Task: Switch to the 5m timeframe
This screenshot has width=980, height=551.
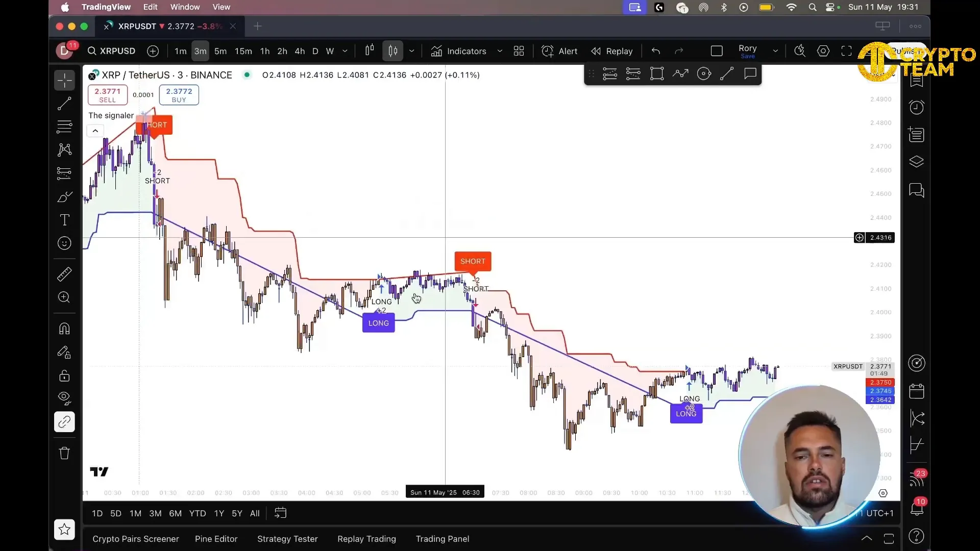Action: [x=220, y=51]
